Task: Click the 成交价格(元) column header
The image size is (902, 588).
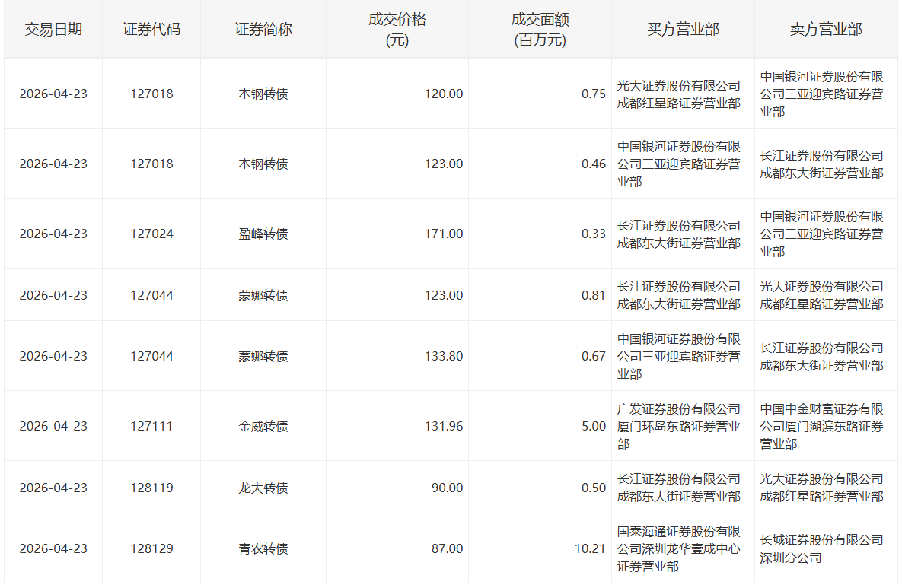Action: coord(397,30)
